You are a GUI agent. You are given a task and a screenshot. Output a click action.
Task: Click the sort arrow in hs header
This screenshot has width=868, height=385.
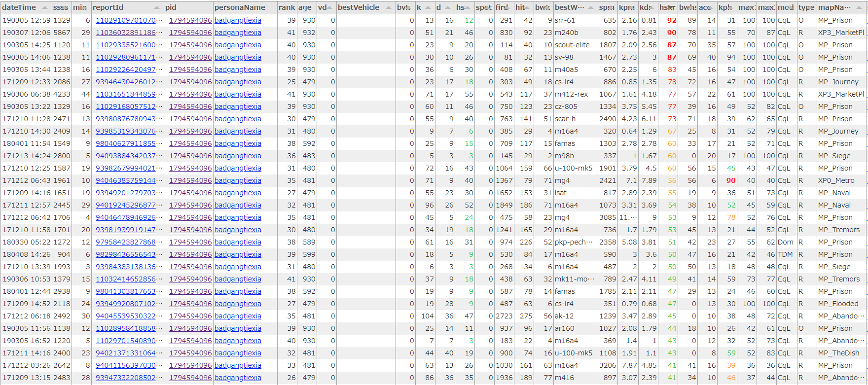coord(468,7)
